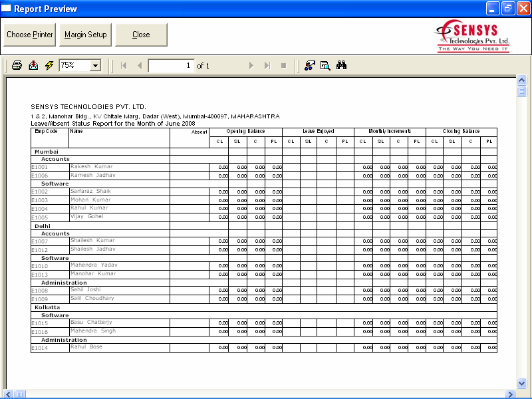Screen dimensions: 532x399
Task: Click the Report Preview title bar icon
Action: [6, 8]
